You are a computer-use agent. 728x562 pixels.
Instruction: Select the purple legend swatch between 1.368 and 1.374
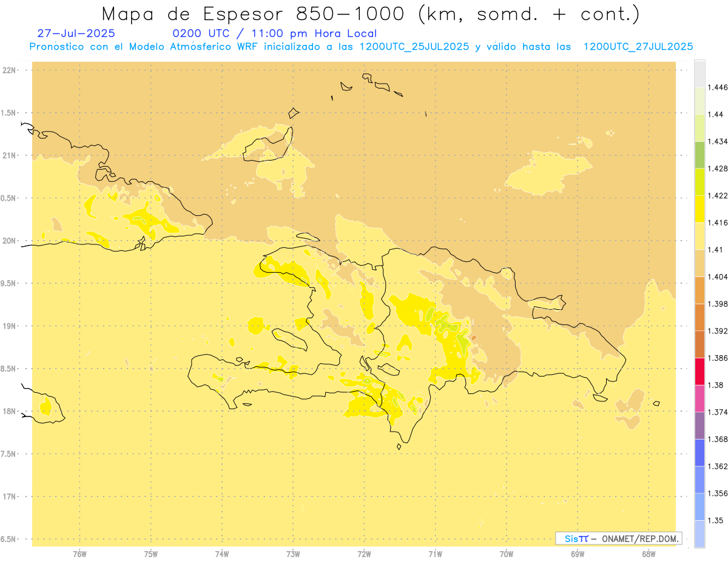[x=699, y=426]
